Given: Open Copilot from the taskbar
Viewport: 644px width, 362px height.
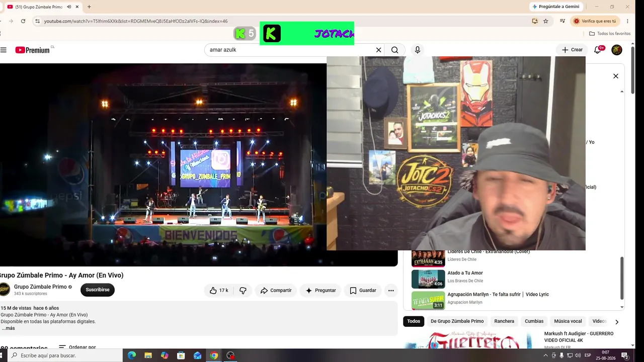Looking at the screenshot, I should pyautogui.click(x=165, y=355).
